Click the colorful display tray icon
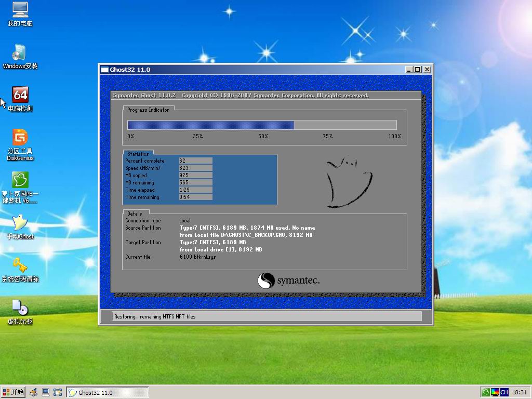Screen dimensions: 532x399 click(495, 393)
